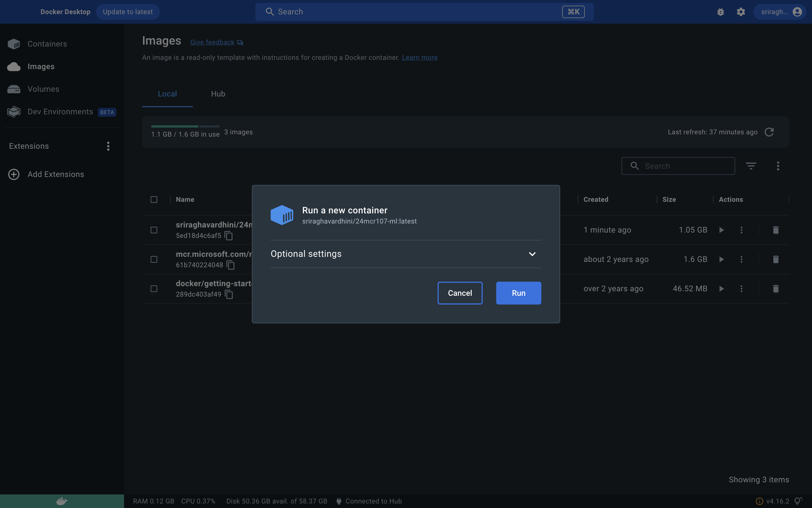Open the Learn more link

tap(420, 58)
